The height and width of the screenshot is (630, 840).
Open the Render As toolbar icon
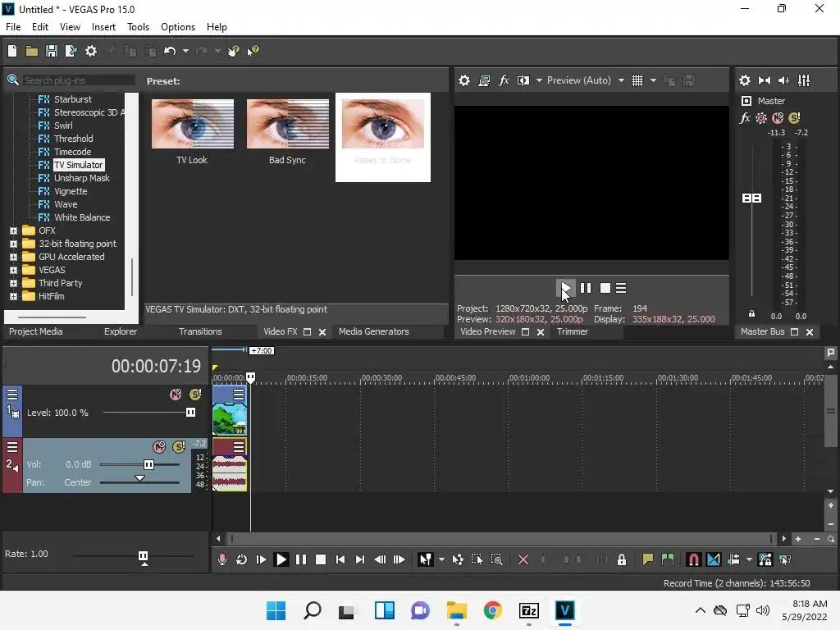(71, 51)
